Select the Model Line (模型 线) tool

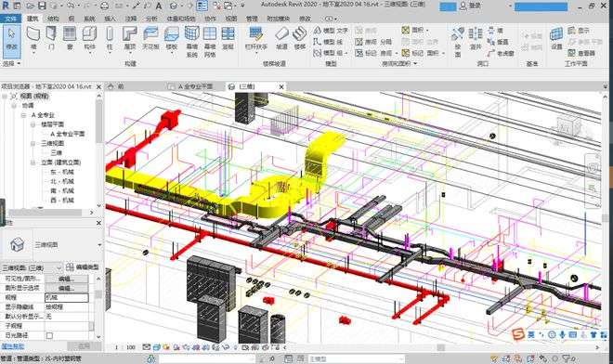(x=329, y=42)
